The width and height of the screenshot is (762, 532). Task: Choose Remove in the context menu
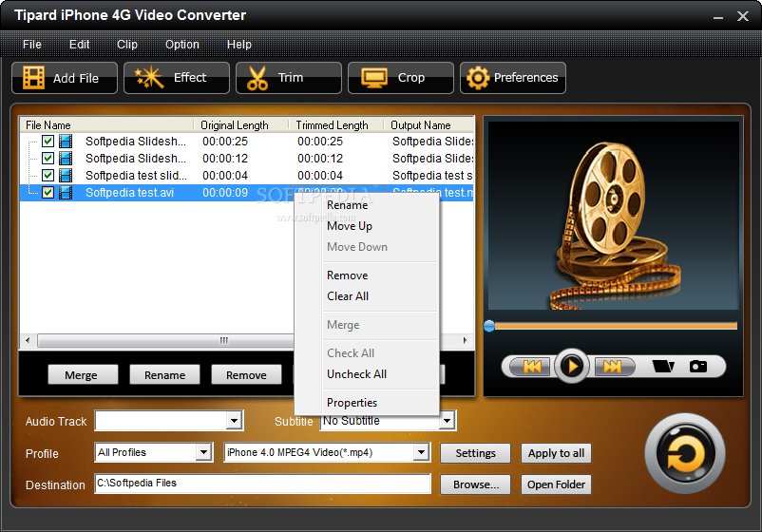tap(367, 275)
